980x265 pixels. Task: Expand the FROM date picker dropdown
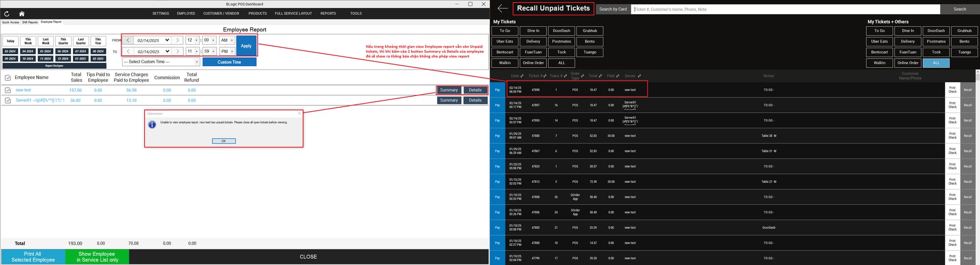tap(167, 40)
